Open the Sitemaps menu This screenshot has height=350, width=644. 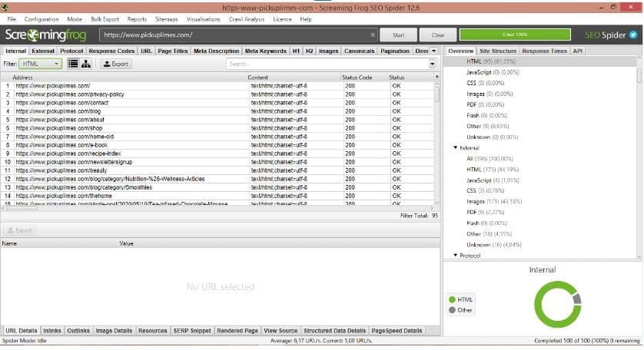click(166, 19)
